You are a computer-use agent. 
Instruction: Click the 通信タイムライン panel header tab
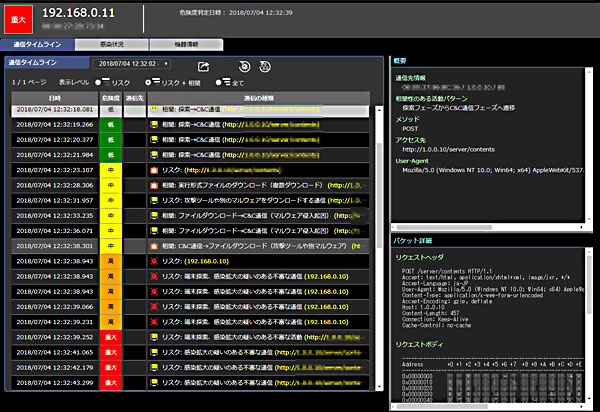[x=47, y=62]
